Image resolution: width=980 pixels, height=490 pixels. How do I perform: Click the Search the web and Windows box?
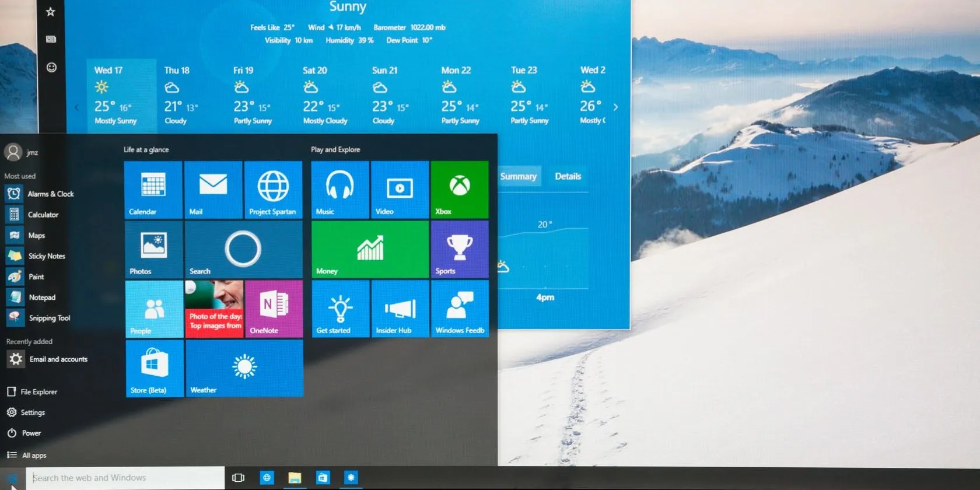125,478
